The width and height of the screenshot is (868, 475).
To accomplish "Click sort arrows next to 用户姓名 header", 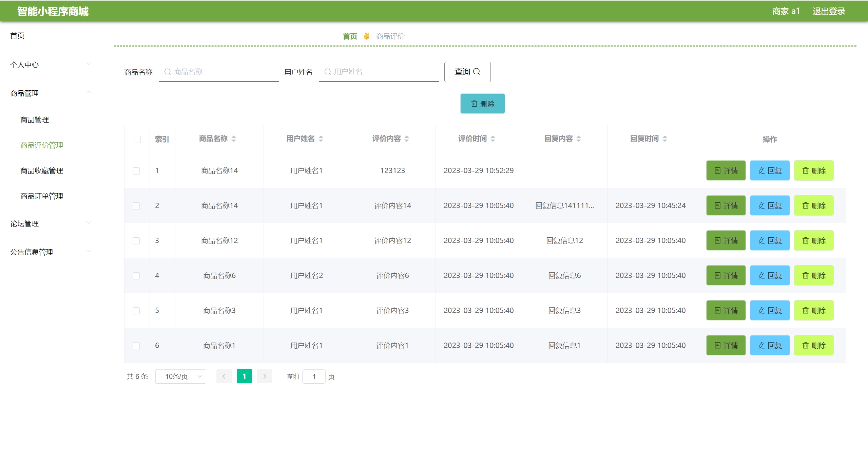I will click(x=321, y=139).
